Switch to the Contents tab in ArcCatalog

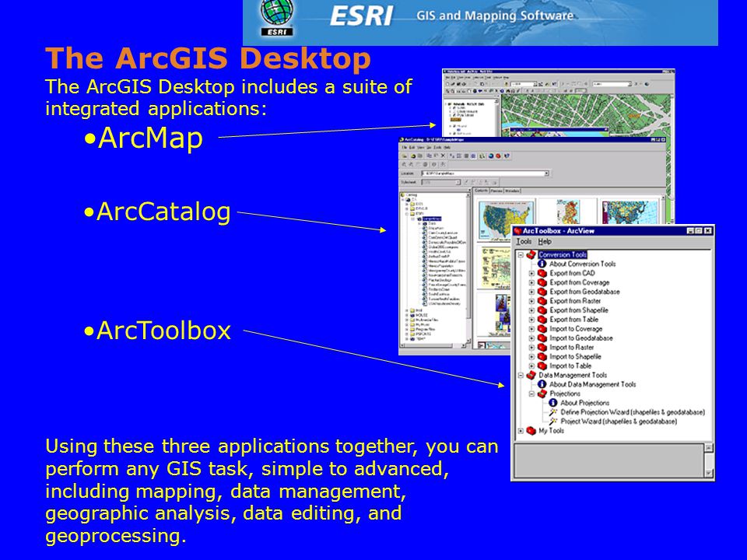pyautogui.click(x=481, y=191)
